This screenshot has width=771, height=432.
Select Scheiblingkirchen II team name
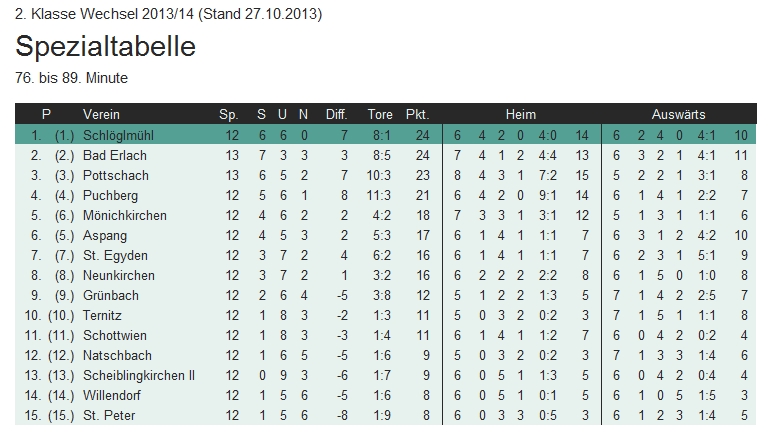(x=138, y=375)
